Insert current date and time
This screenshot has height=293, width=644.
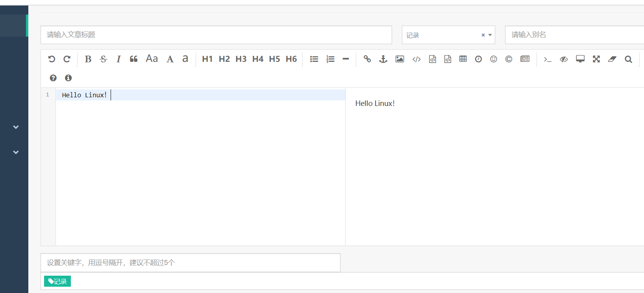(x=478, y=59)
